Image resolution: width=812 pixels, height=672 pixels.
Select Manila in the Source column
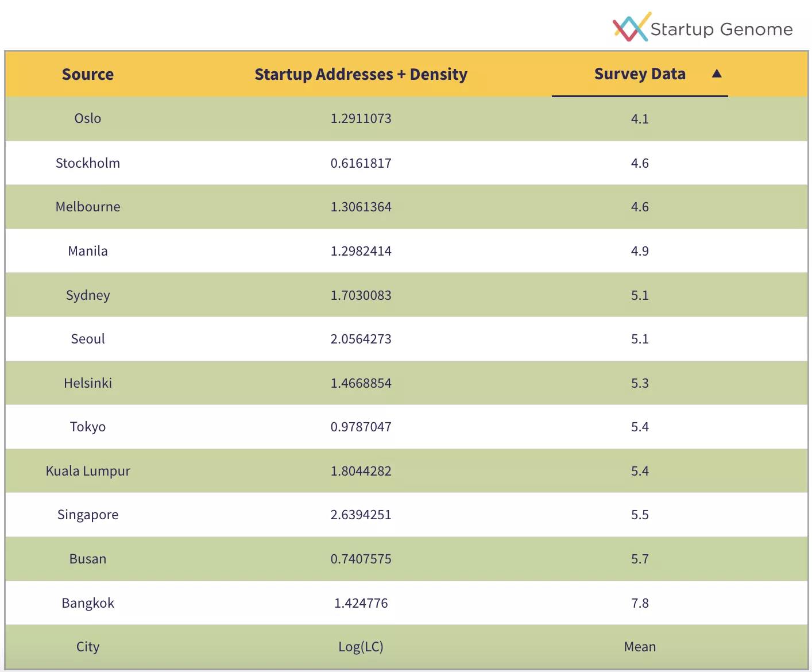tap(88, 251)
